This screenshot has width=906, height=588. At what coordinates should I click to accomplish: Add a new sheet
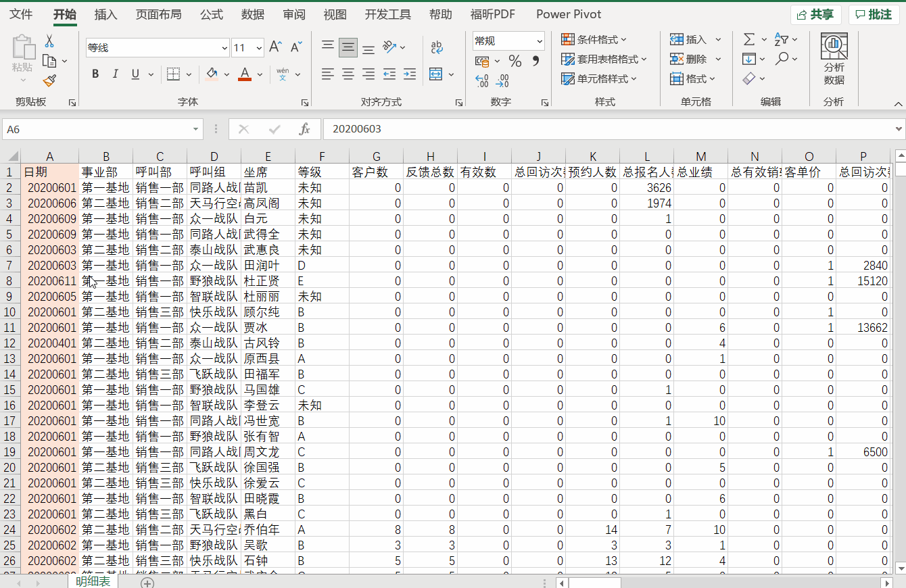pyautogui.click(x=147, y=582)
